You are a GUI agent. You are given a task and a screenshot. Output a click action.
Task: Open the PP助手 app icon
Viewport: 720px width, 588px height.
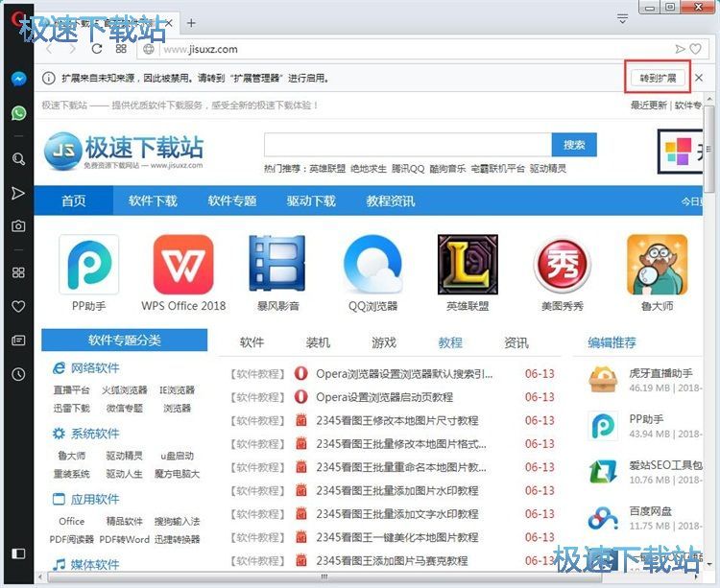[88, 265]
